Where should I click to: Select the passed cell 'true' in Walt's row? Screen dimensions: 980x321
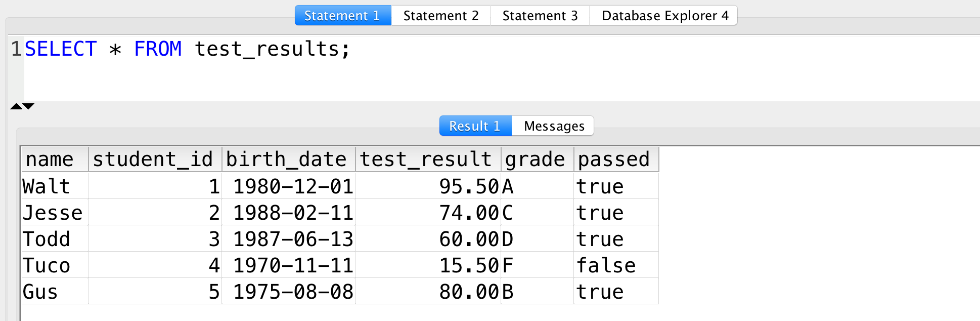(x=616, y=186)
